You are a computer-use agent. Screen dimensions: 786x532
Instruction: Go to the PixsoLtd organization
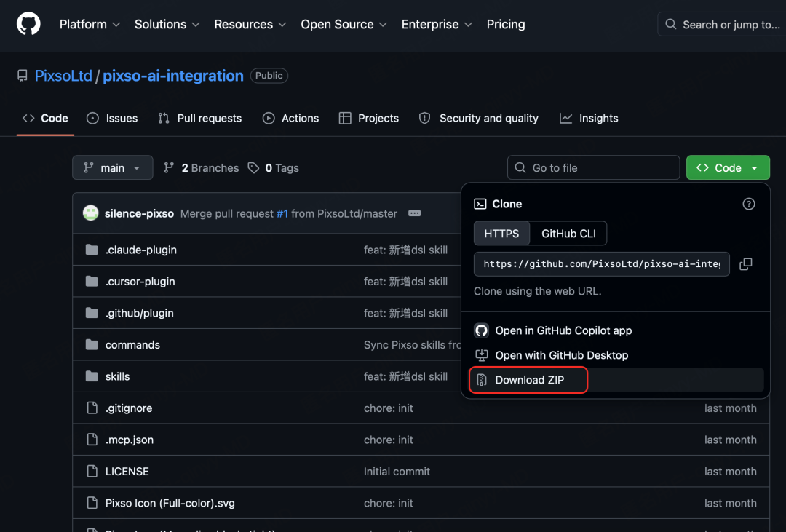point(63,76)
